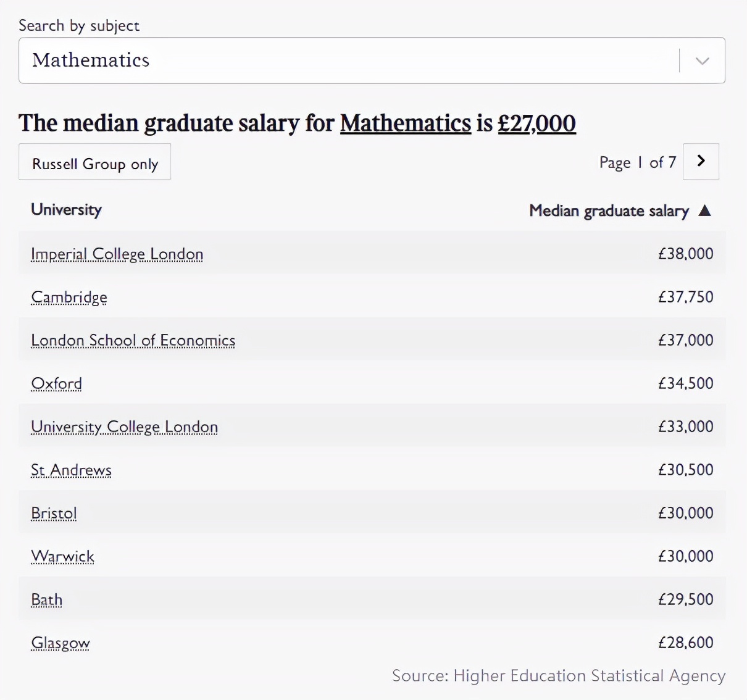Open the Cambridge university link
This screenshot has width=747, height=700.
pyautogui.click(x=69, y=297)
